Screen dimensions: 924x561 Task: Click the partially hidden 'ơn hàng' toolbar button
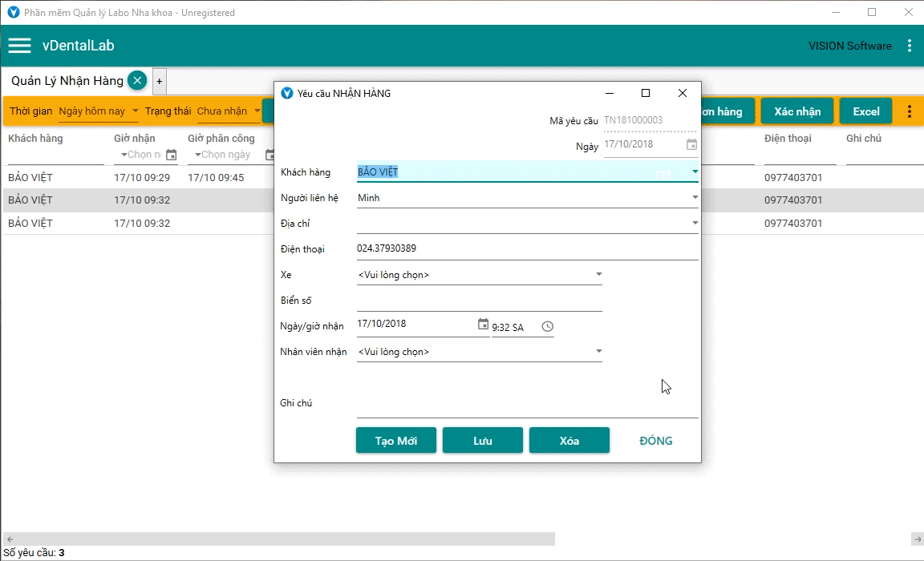(x=727, y=111)
